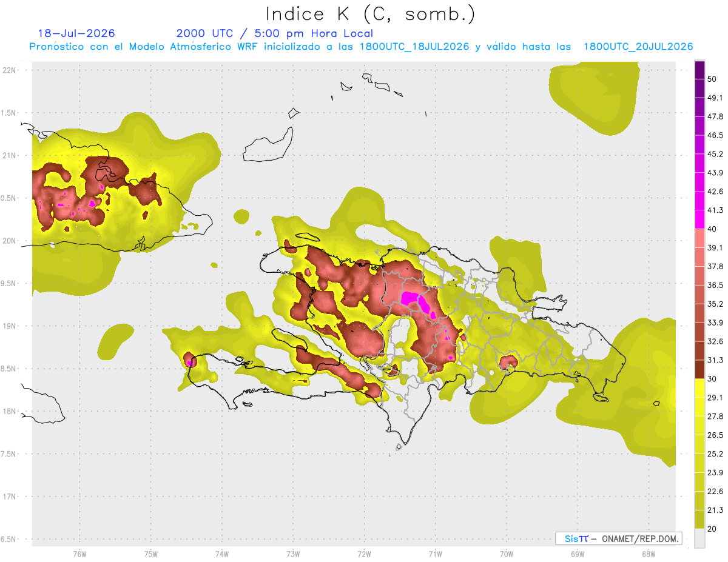Click the colorbar value '21.3'
Viewport: 728px width, 562px height.
coord(715,510)
